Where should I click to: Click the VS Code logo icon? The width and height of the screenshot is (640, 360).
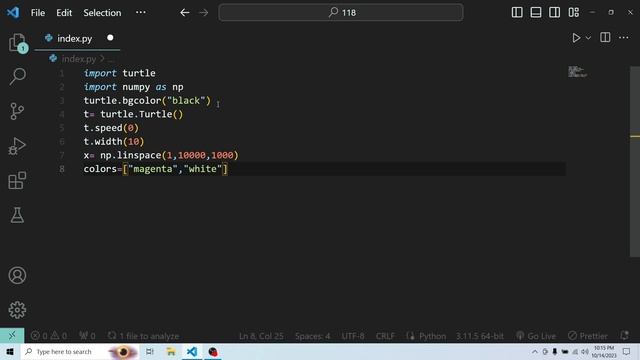(13, 12)
